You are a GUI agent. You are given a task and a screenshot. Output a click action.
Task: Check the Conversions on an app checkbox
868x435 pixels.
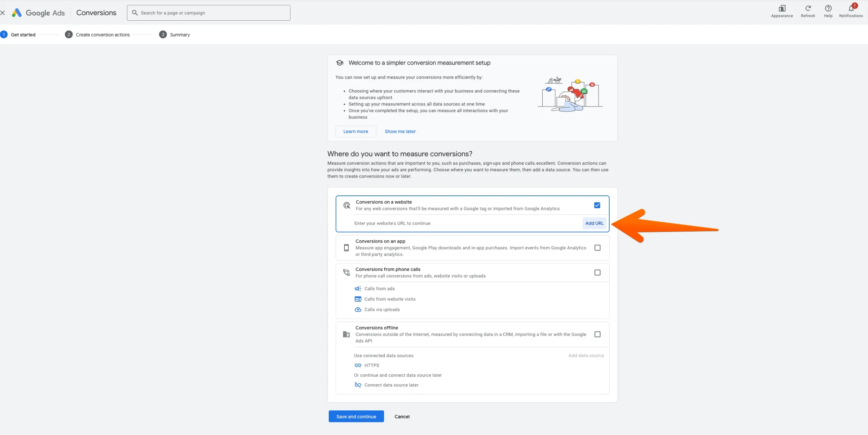coord(597,248)
